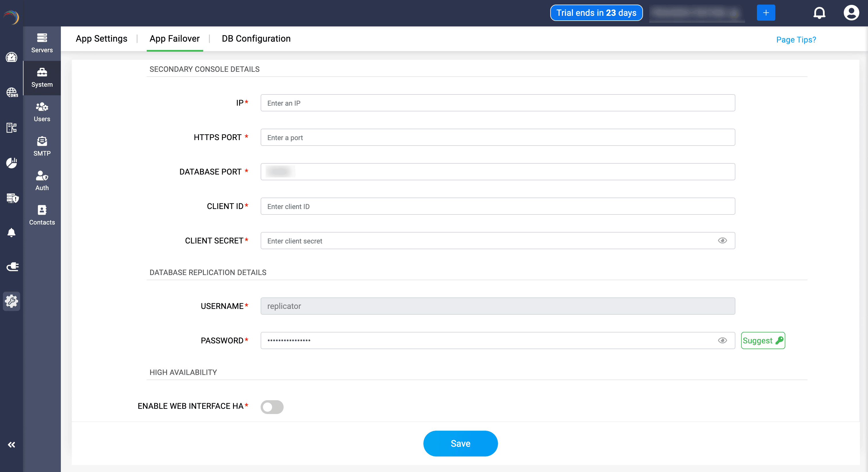Switch to DB Configuration tab

point(256,39)
